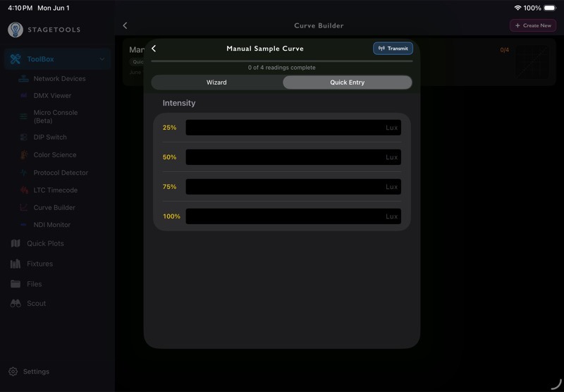Open Settings gear icon

(x=13, y=372)
